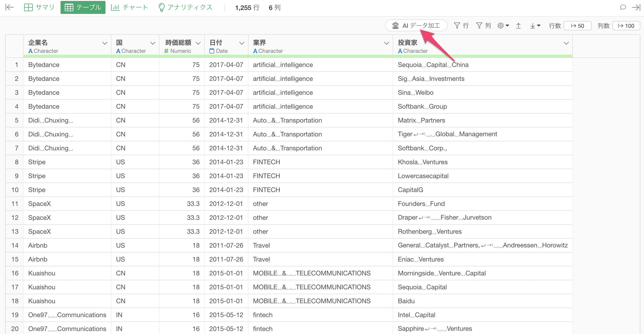Image resolution: width=644 pixels, height=334 pixels.
Task: Open the 時価総額 column menu chevron
Action: click(x=198, y=43)
